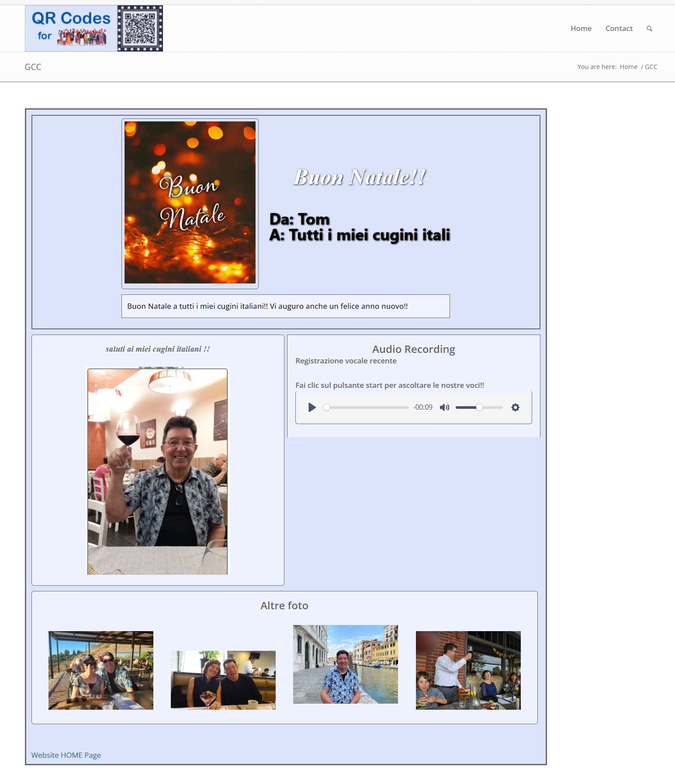Seek on the audio progress bar
This screenshot has height=784, width=675.
pyautogui.click(x=367, y=408)
